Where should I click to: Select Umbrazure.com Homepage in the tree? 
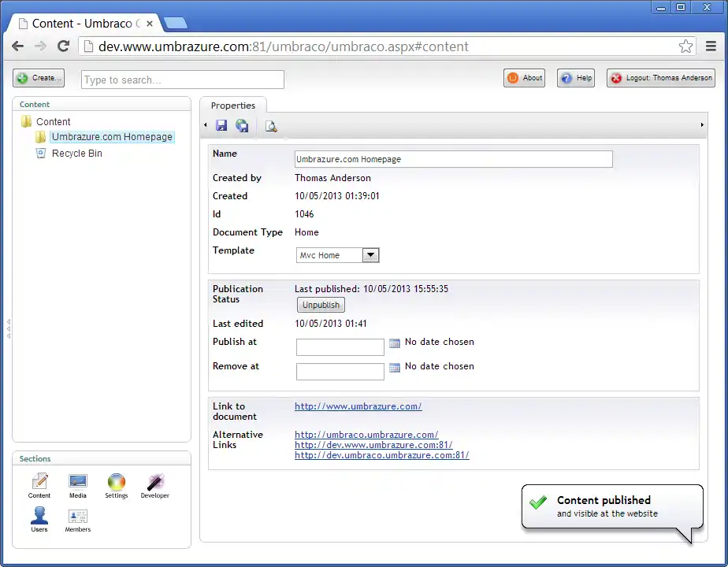[112, 137]
